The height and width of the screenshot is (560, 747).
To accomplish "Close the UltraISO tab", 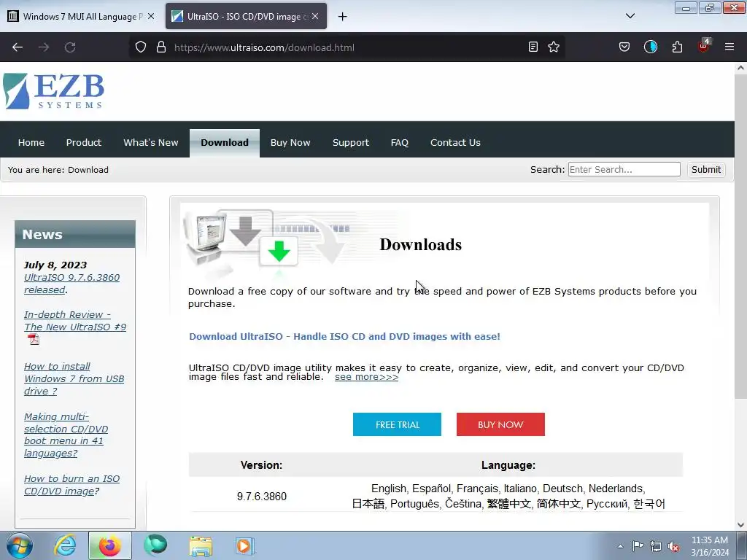I will pos(315,16).
